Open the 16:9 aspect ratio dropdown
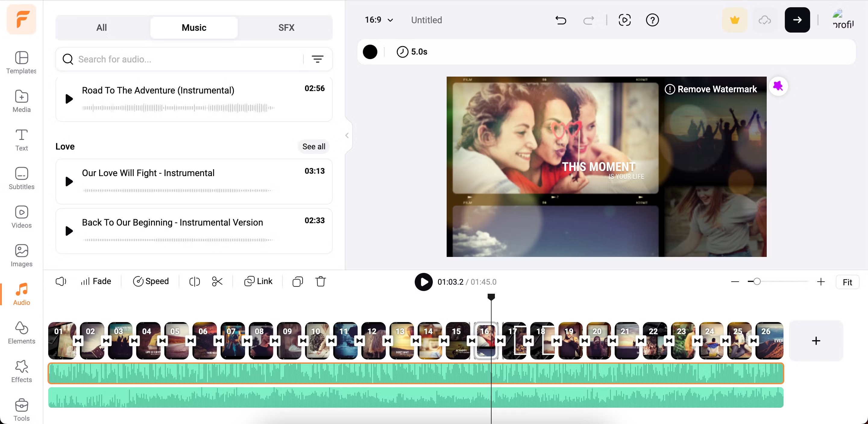 (x=379, y=20)
